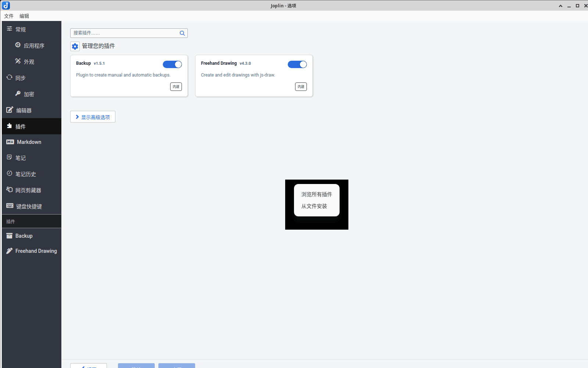Go to the 外观 (Appearance) settings

[32, 61]
